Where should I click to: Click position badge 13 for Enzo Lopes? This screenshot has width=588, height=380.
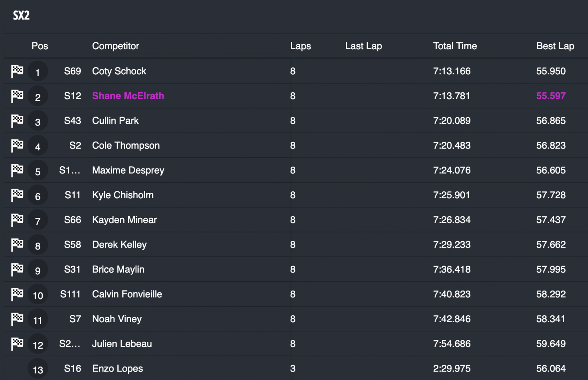pyautogui.click(x=38, y=369)
